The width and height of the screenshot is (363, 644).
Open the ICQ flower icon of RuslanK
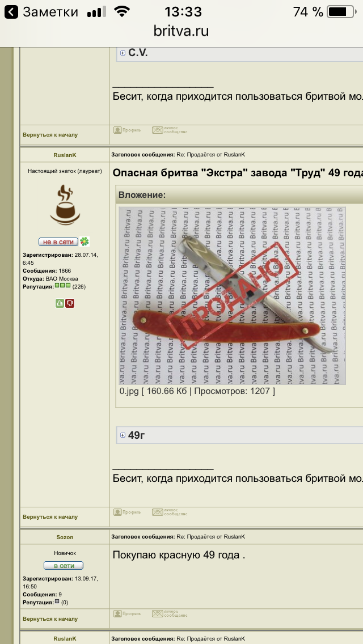tap(85, 241)
